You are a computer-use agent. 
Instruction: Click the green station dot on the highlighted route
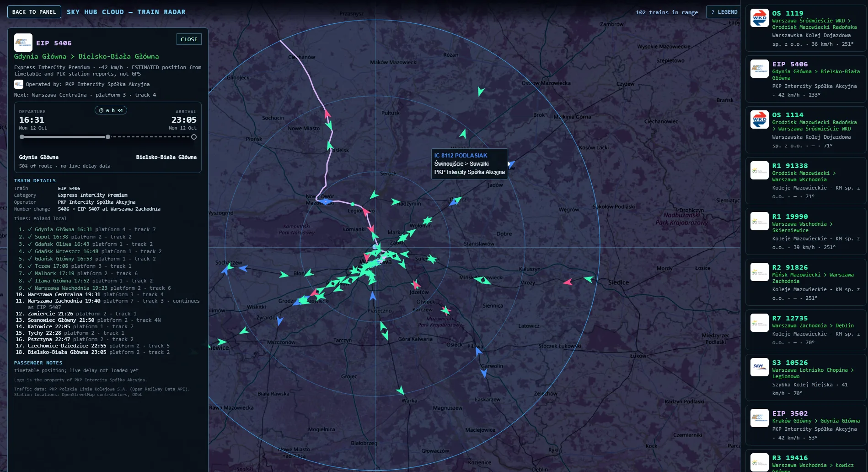click(353, 204)
